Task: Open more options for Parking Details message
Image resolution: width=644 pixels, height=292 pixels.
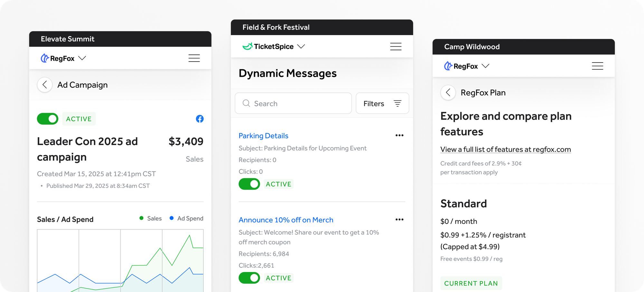Action: click(x=399, y=135)
